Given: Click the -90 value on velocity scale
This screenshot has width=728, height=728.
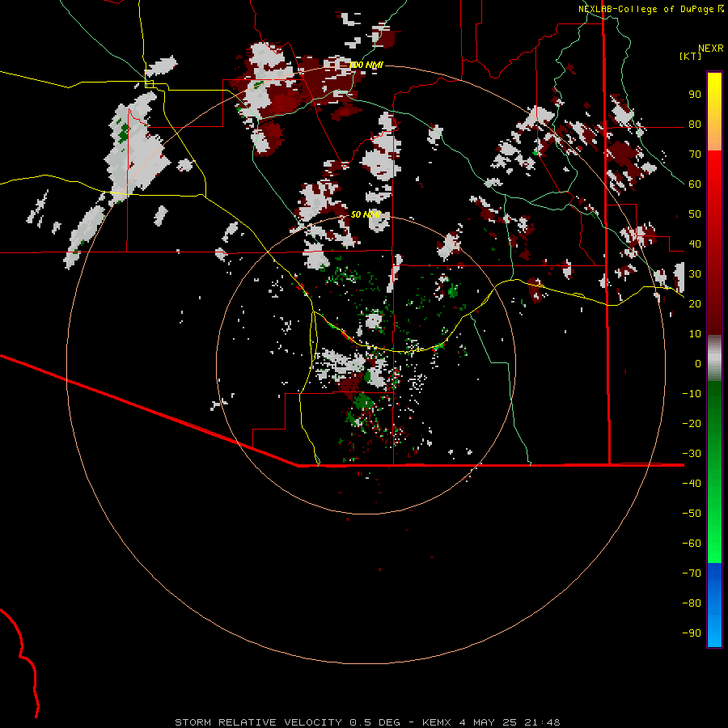Looking at the screenshot, I should pyautogui.click(x=692, y=633).
